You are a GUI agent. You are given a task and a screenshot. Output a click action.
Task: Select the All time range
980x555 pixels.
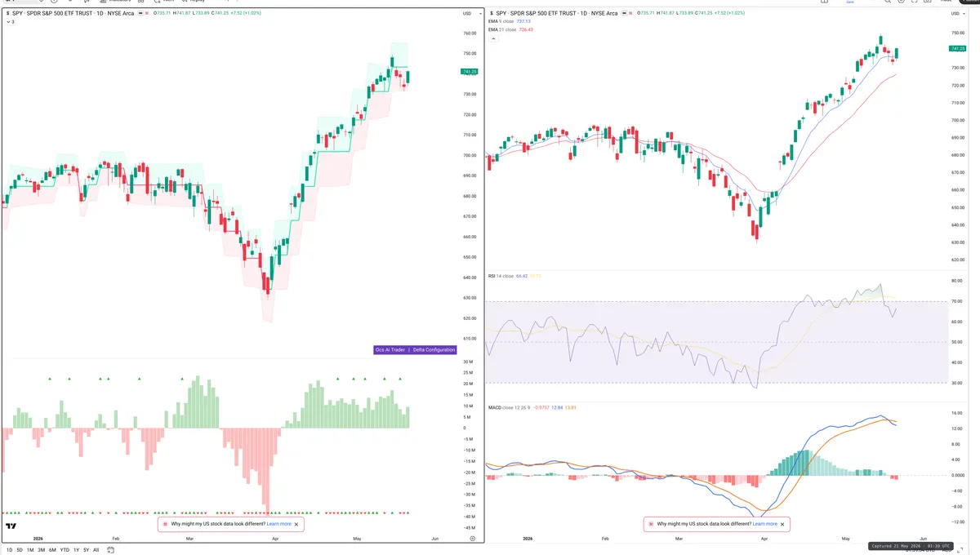[x=96, y=550]
